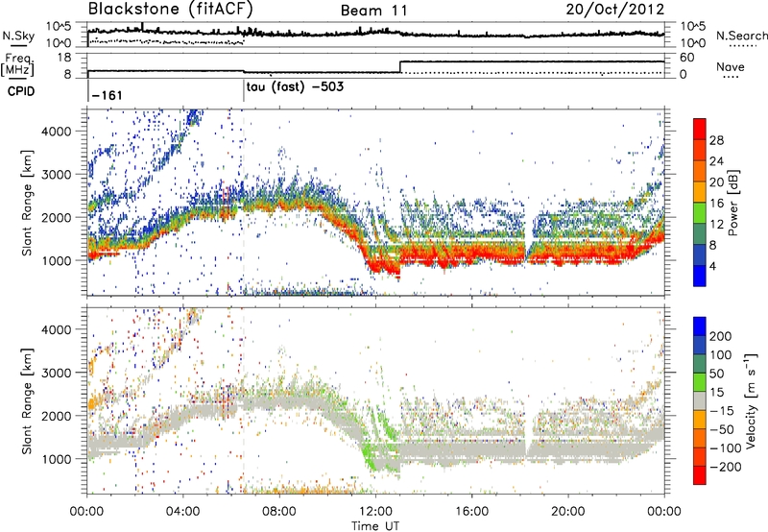The height and width of the screenshot is (532, 768).
Task: Click the Blackstone (fitACF) title text
Action: point(171,10)
